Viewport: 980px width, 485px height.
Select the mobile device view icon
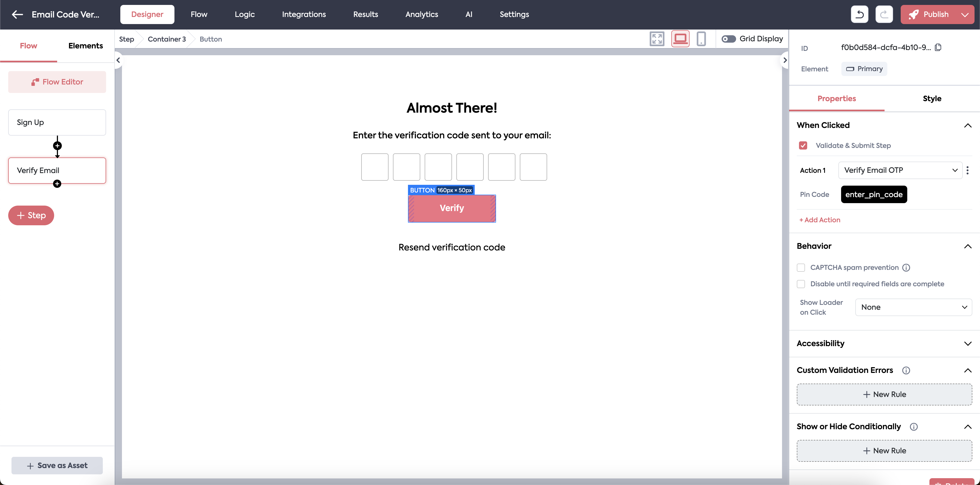coord(701,39)
